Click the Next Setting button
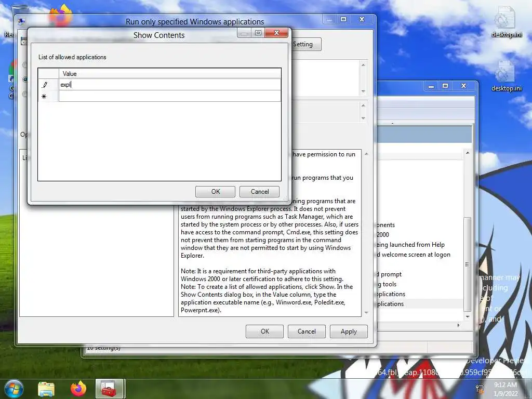This screenshot has height=399, width=532. pyautogui.click(x=305, y=44)
